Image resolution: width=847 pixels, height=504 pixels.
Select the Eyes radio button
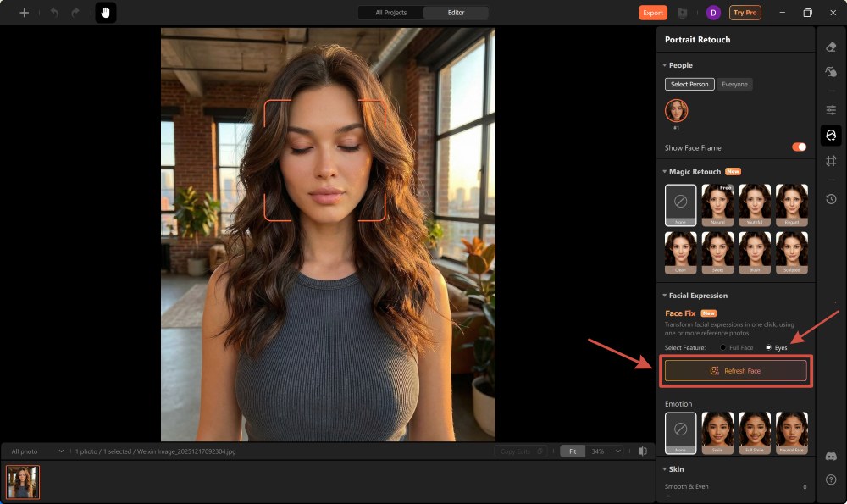770,347
